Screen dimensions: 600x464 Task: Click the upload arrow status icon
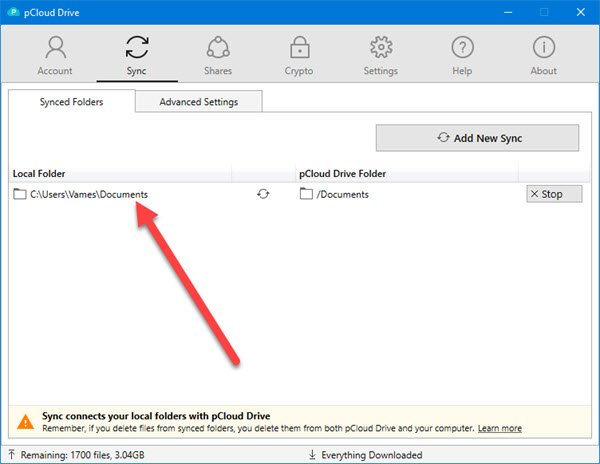[x=11, y=454]
